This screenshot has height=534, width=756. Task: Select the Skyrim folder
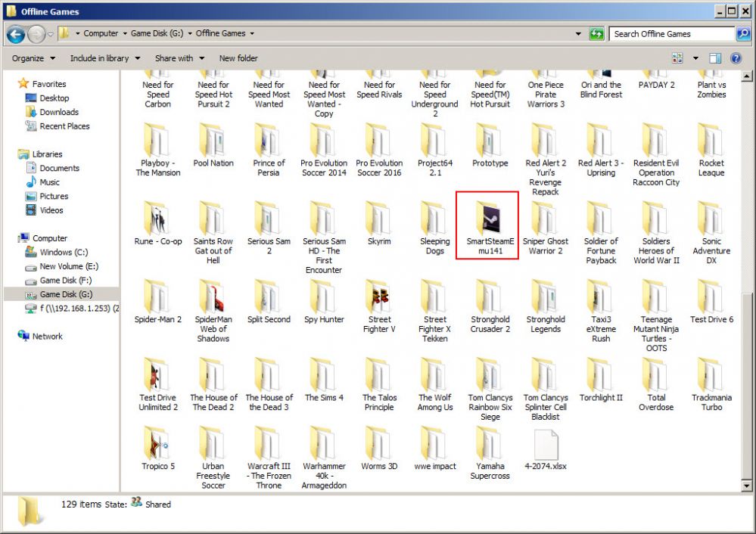click(379, 225)
